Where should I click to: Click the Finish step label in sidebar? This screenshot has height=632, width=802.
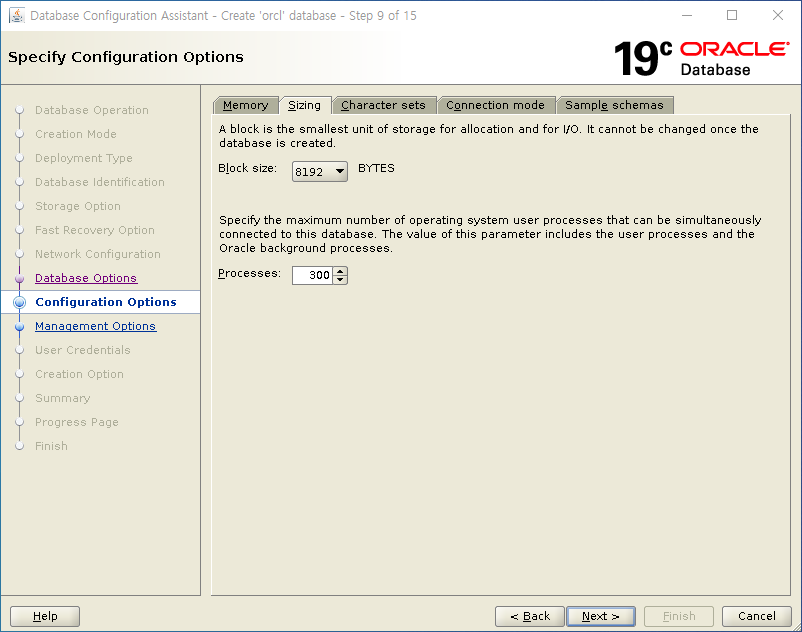tap(51, 446)
